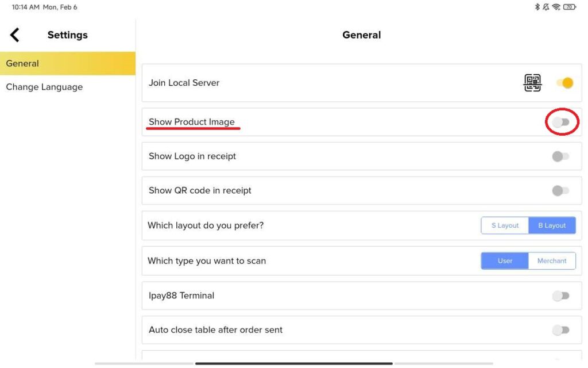588x368 pixels.
Task: Tap the muted bell status icon
Action: (546, 7)
